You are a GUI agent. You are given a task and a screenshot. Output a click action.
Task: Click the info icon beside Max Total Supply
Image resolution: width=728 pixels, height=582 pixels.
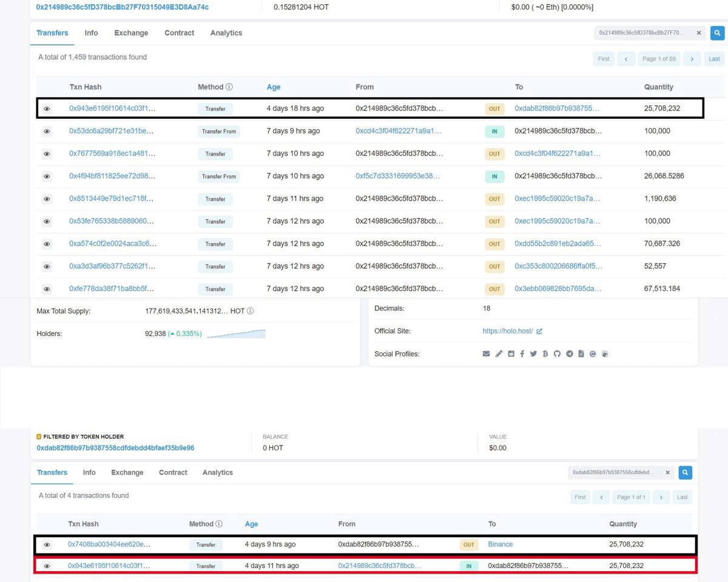point(251,311)
